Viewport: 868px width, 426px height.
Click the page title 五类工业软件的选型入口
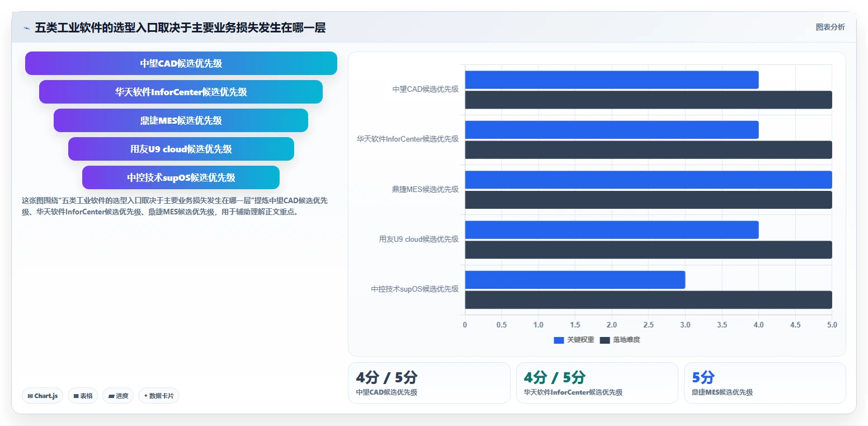pos(180,27)
